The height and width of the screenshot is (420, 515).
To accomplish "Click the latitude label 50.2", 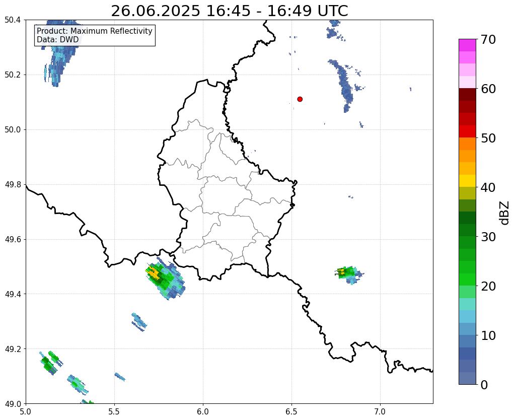I will tap(13, 75).
